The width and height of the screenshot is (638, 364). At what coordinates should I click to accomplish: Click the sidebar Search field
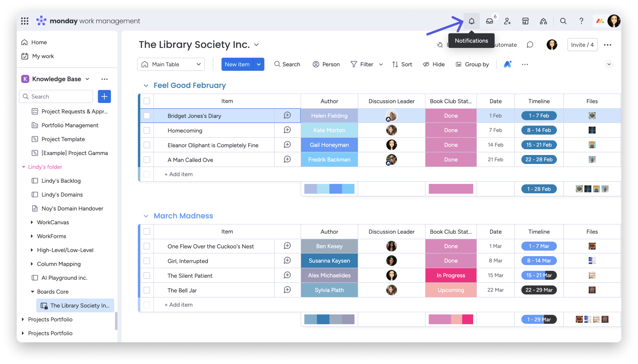click(56, 96)
